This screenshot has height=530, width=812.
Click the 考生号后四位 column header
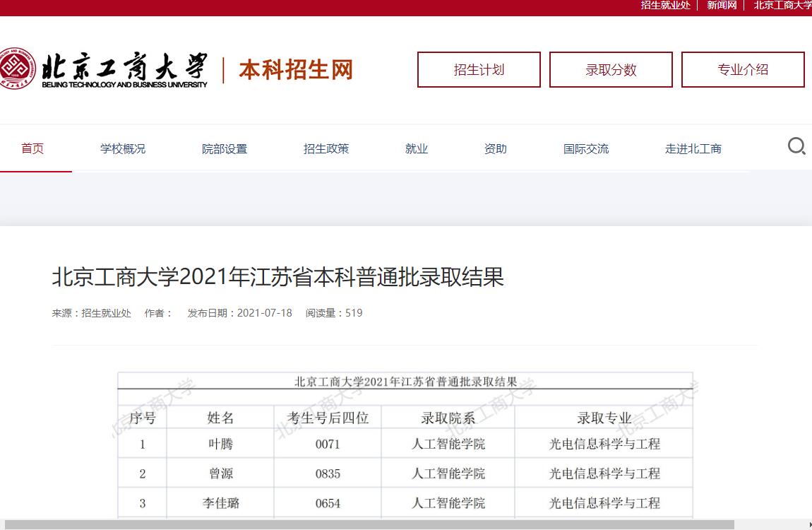point(328,418)
